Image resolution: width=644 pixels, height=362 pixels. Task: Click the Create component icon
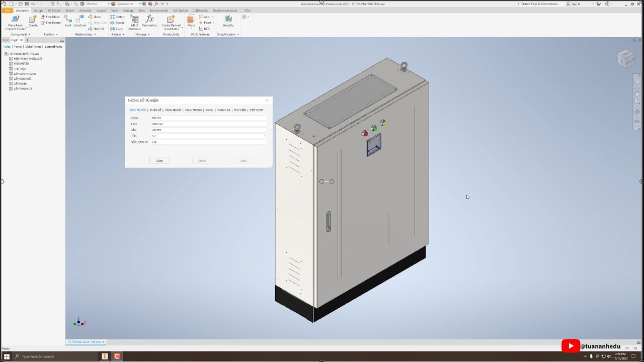click(x=33, y=21)
